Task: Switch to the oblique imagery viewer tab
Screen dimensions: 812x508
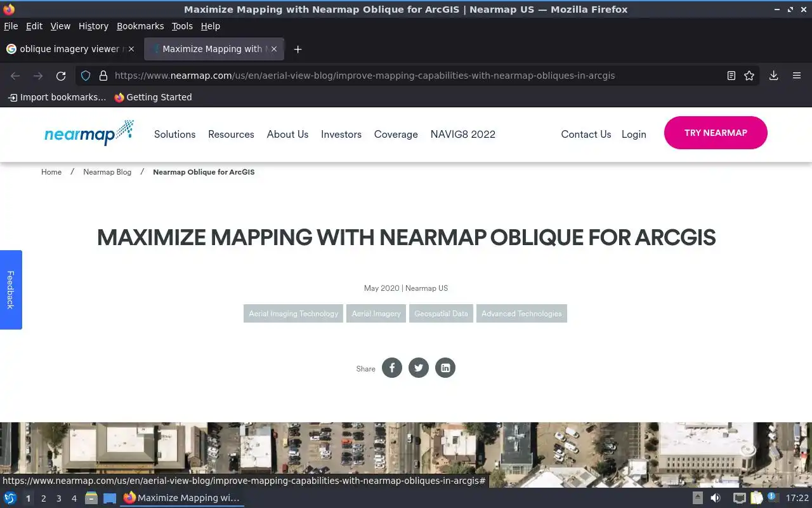Action: 70,49
